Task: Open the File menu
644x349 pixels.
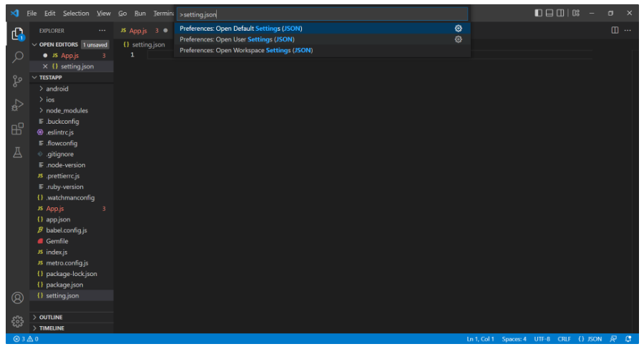Action: point(31,14)
